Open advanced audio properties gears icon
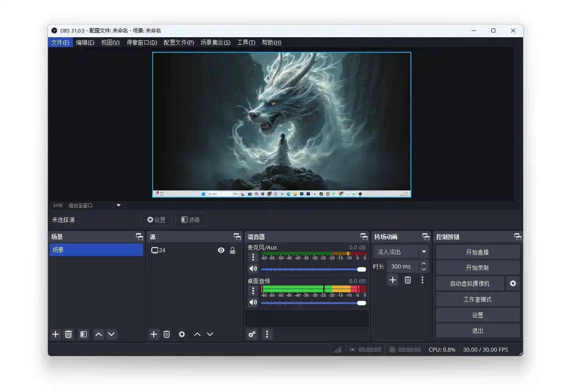571x392 pixels. pos(252,334)
